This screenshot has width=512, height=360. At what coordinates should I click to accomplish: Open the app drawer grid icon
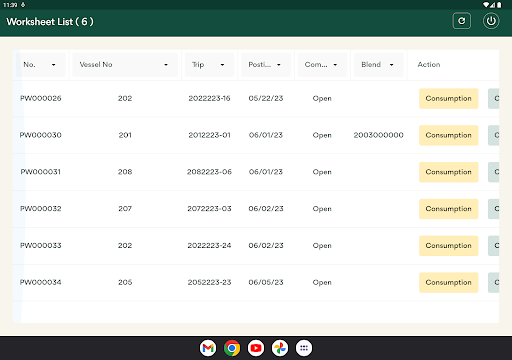(x=304, y=348)
